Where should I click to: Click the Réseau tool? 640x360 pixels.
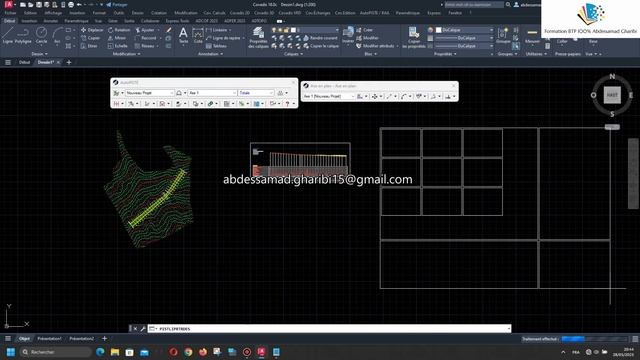click(x=145, y=46)
